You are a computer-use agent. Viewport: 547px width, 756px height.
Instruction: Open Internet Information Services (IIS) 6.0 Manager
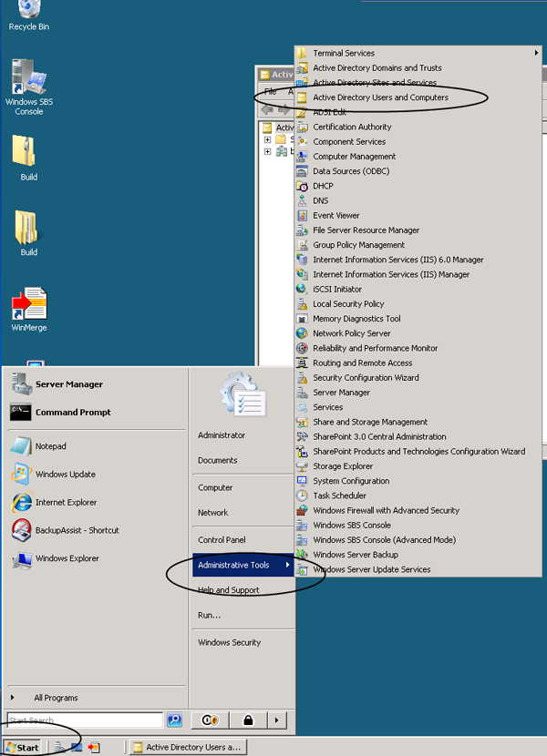pyautogui.click(x=418, y=260)
